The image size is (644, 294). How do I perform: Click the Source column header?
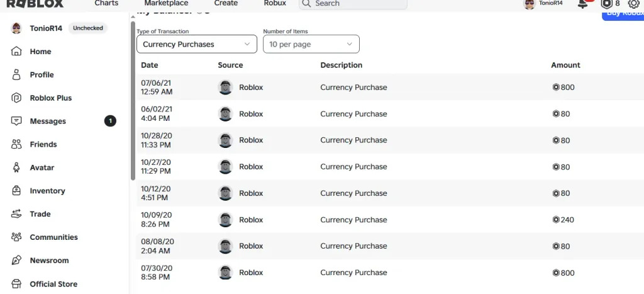pyautogui.click(x=230, y=65)
